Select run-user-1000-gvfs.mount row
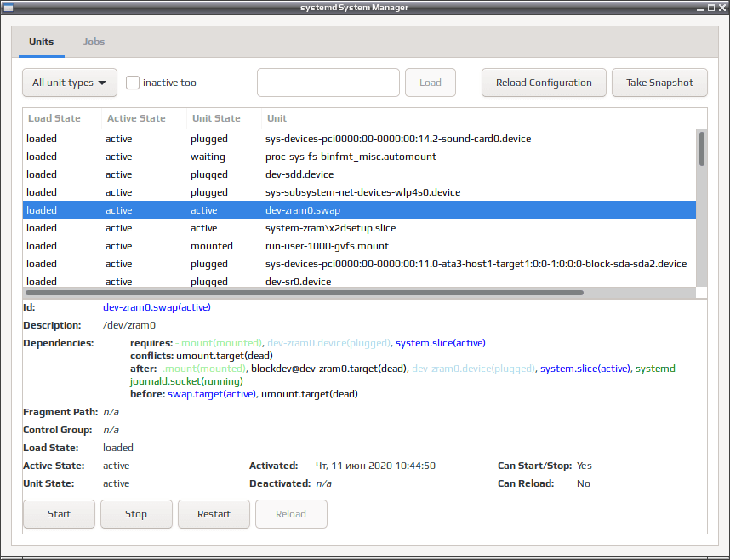This screenshot has height=560, width=730. 359,246
